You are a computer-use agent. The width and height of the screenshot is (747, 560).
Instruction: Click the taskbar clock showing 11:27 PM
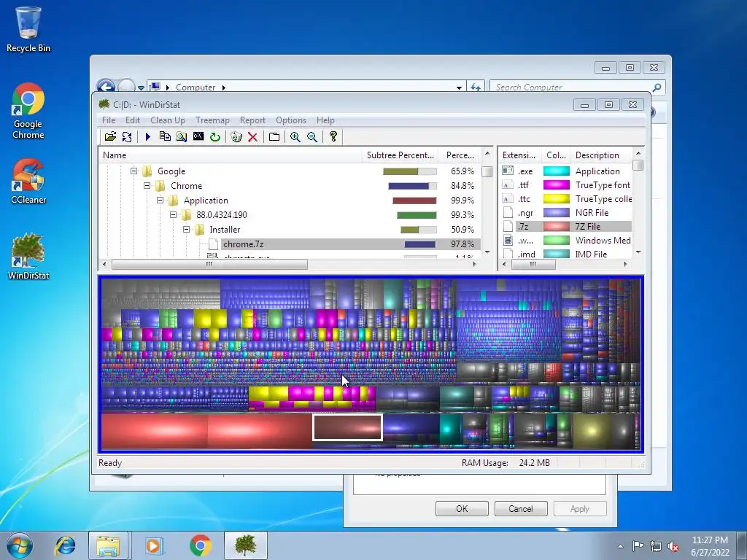tap(710, 546)
